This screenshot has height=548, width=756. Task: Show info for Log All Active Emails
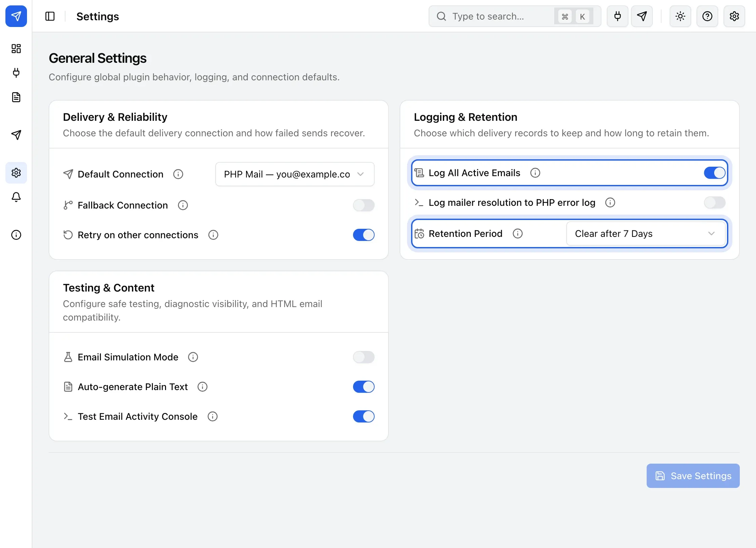tap(535, 173)
